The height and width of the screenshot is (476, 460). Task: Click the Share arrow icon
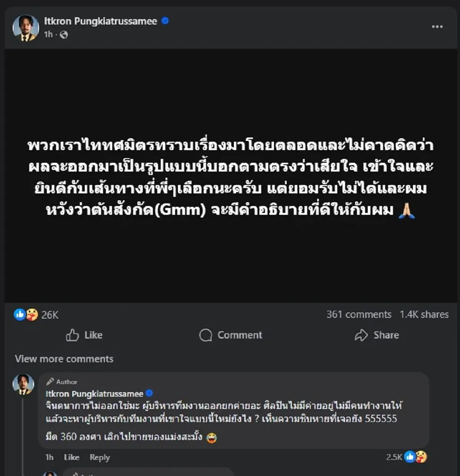click(360, 335)
